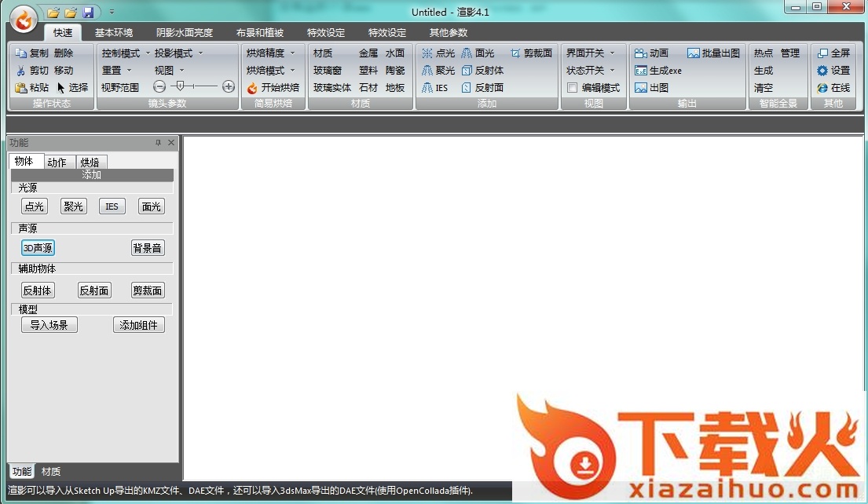The height and width of the screenshot is (504, 868).
Task: Switch to 全屏 fullscreen
Action: tap(833, 53)
